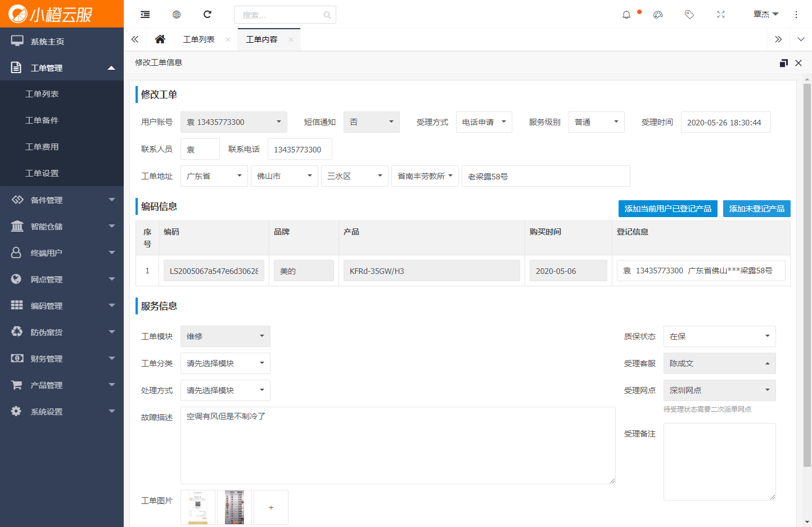812x527 pixels.
Task: Click the first work order image thumbnail
Action: click(x=198, y=507)
